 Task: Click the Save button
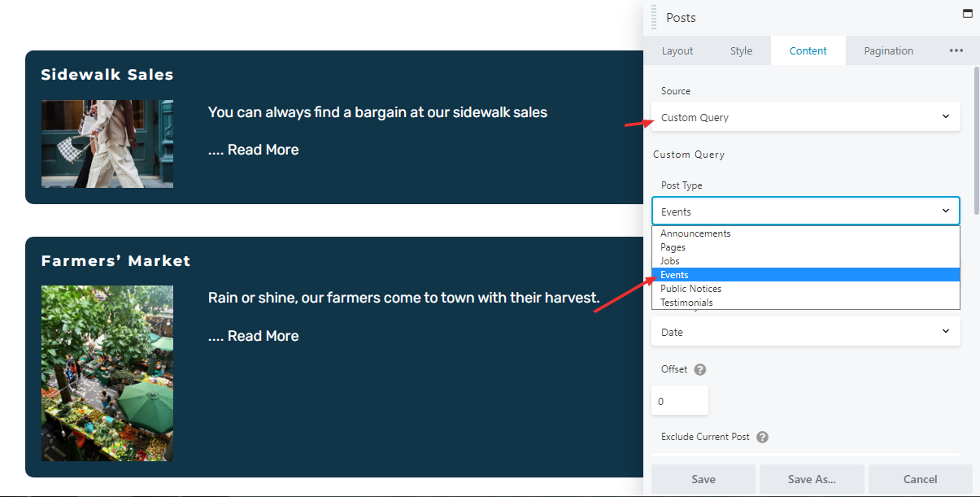[x=703, y=479]
